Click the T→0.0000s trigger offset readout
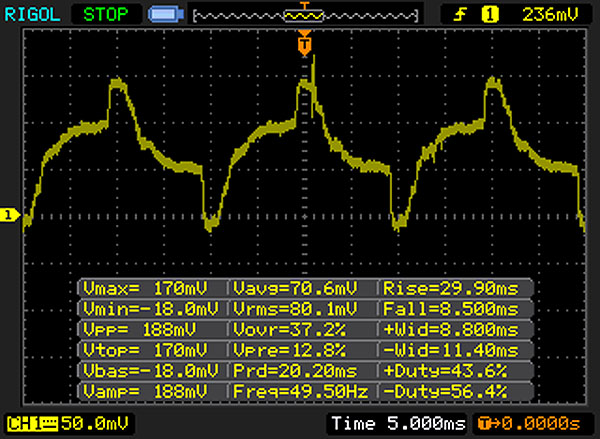 (x=530, y=424)
